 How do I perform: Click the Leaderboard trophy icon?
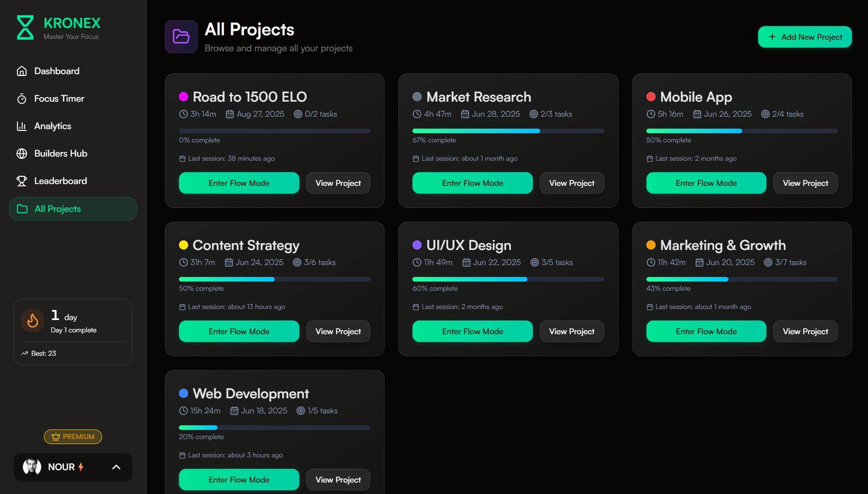22,181
